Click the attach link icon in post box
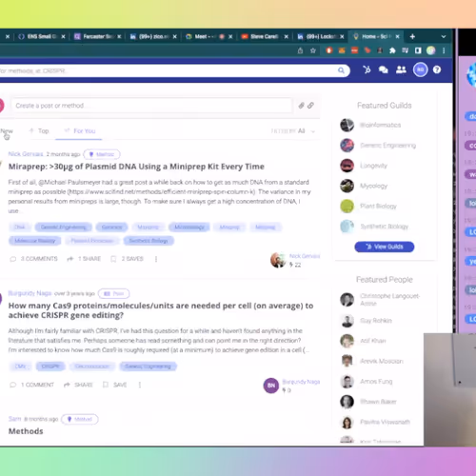The image size is (476, 476). point(310,106)
